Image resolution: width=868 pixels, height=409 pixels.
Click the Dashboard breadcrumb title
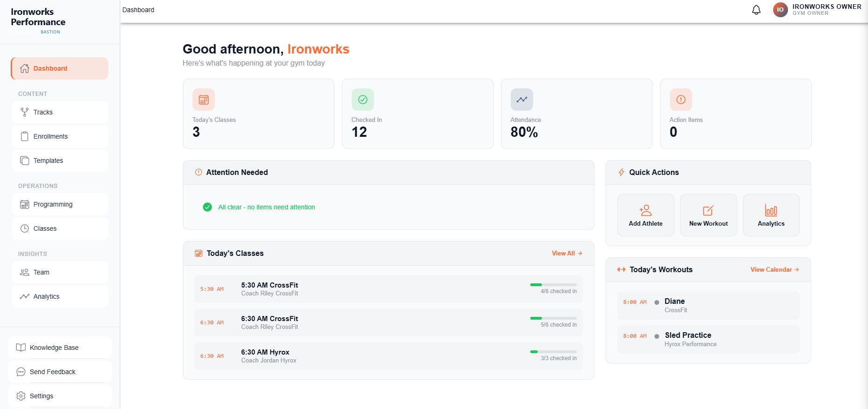coord(138,10)
